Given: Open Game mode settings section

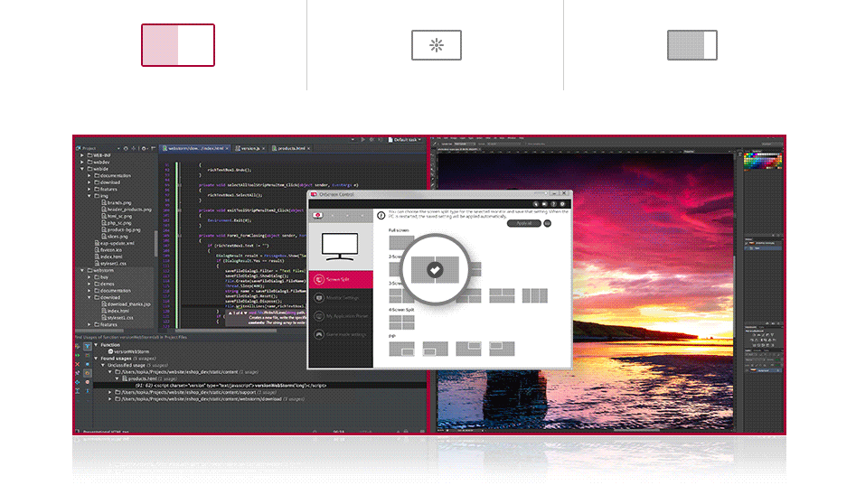Looking at the screenshot, I should (x=340, y=334).
